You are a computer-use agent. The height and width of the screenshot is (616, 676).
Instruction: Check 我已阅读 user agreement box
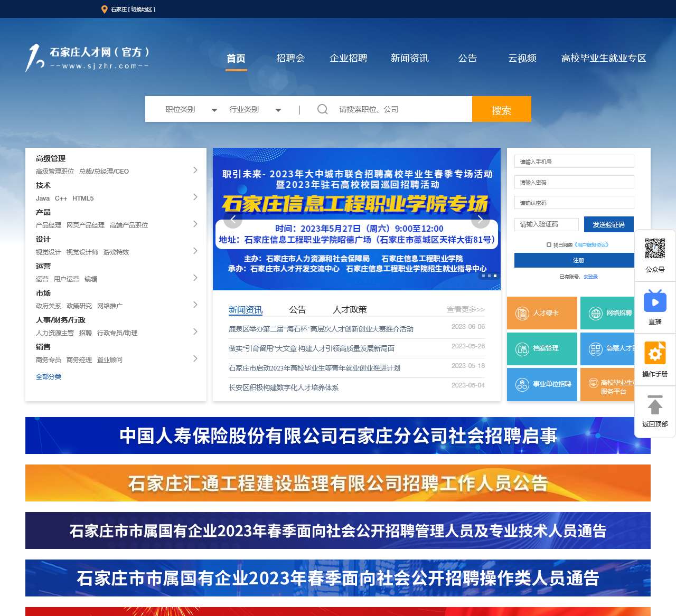click(x=549, y=244)
